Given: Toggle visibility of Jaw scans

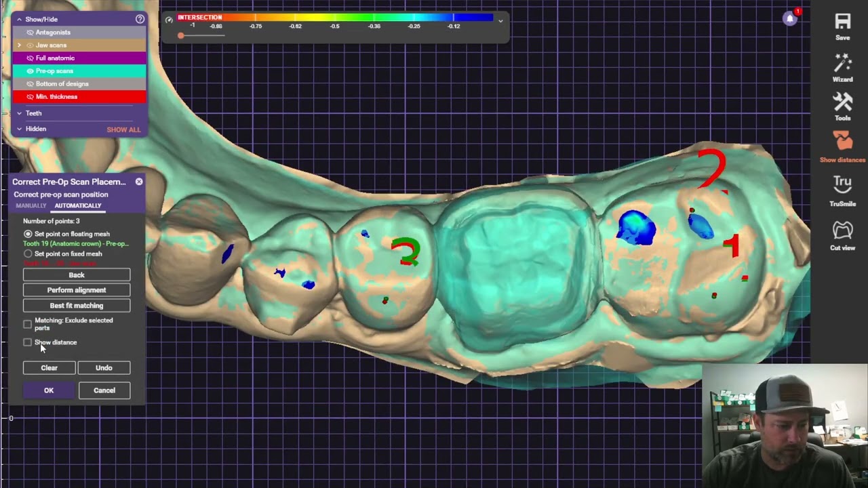Looking at the screenshot, I should 30,45.
